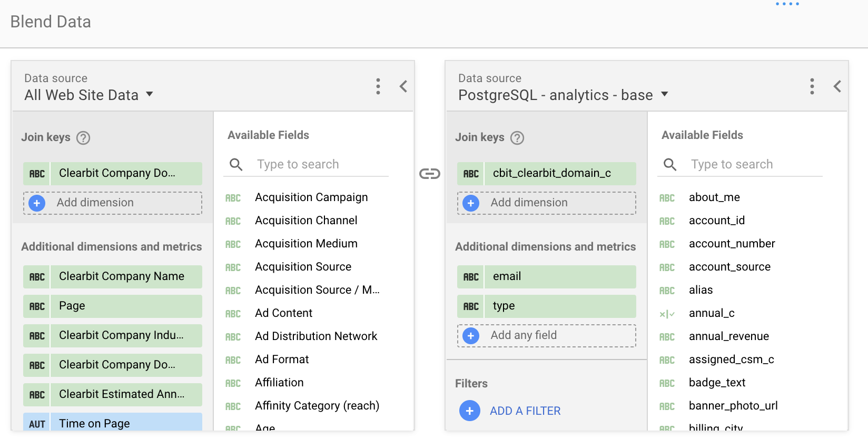Choose Ad Content field
Viewport: 868px width, 439px height.
283,313
